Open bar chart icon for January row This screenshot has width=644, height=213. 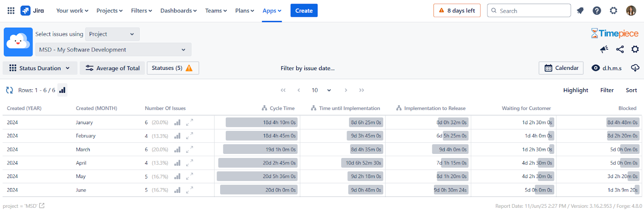177,122
